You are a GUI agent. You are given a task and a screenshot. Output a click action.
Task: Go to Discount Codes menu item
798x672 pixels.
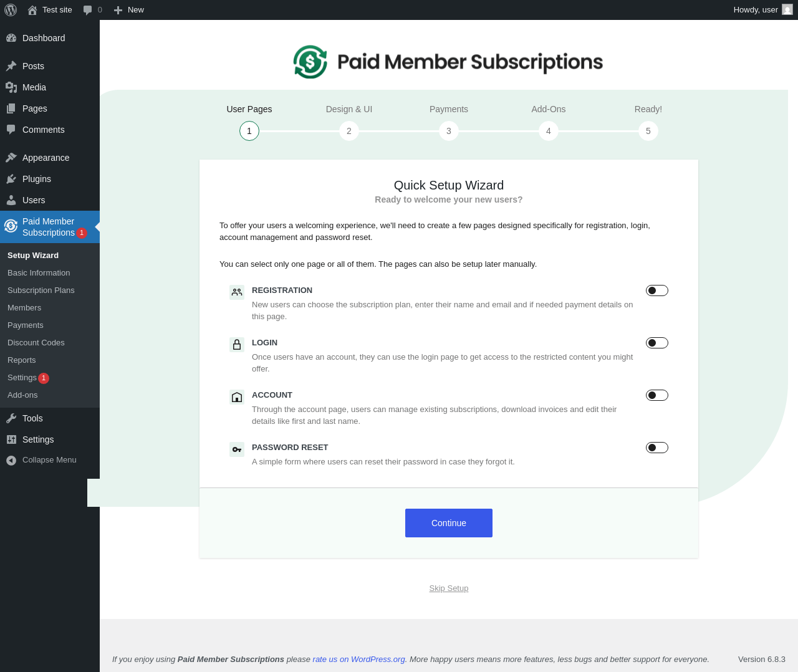tap(36, 343)
